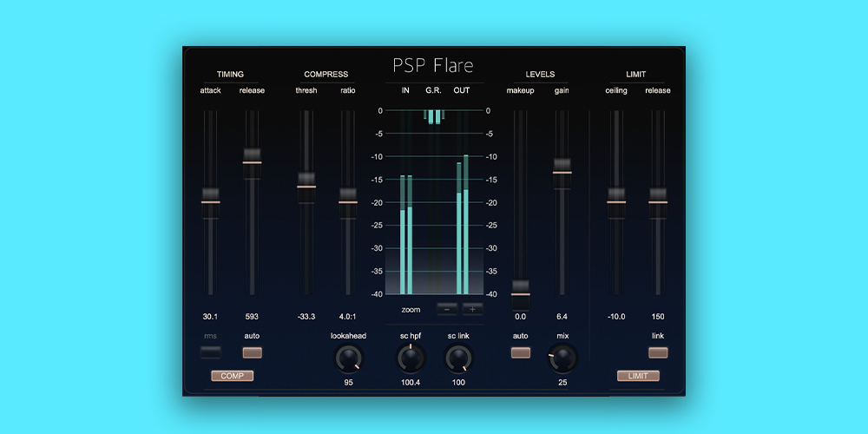Toggle the limiter link switch
Viewport: 868px width, 434px height.
tap(658, 352)
